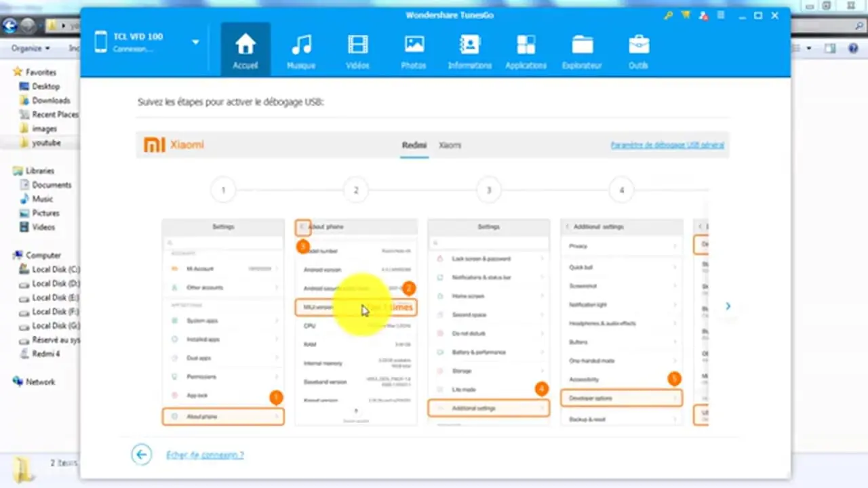
Task: Open the Photos section
Action: (414, 50)
